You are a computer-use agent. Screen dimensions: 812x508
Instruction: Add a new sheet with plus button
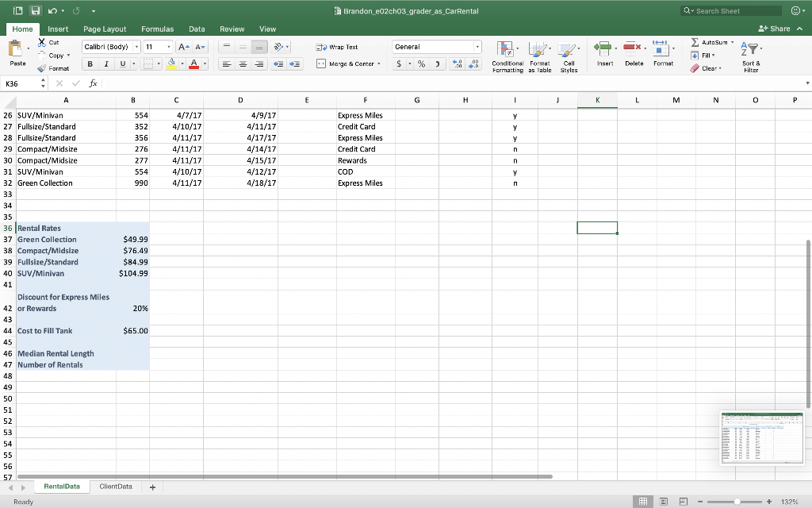pos(152,487)
